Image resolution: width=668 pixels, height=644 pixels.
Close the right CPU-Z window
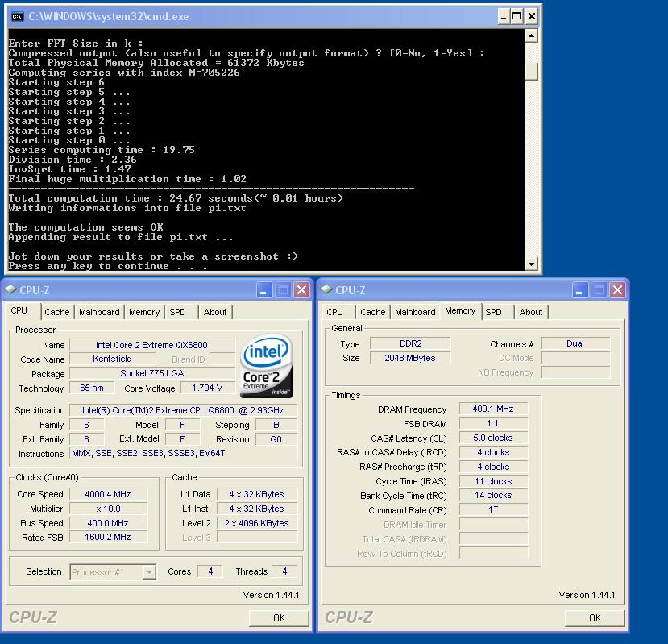(x=617, y=290)
